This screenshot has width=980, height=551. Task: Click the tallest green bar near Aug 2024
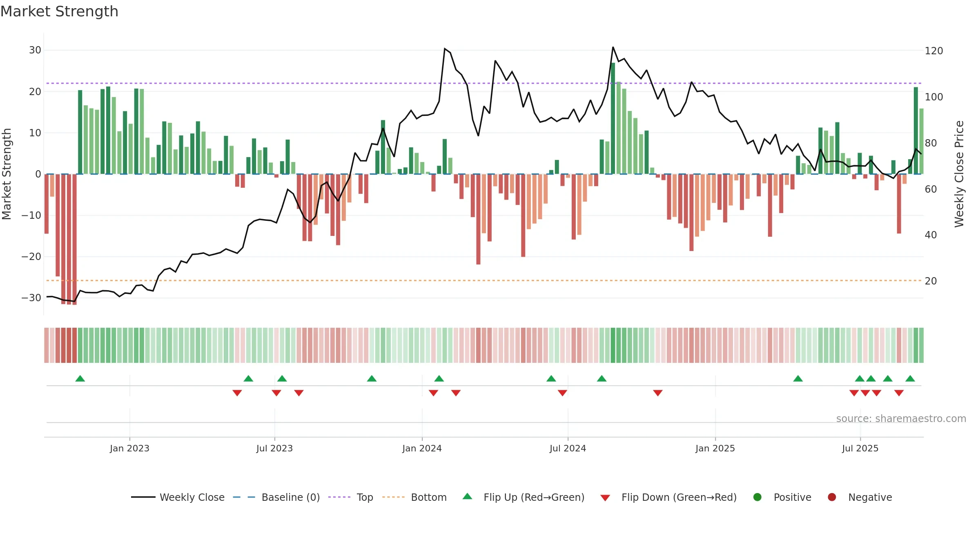click(613, 118)
